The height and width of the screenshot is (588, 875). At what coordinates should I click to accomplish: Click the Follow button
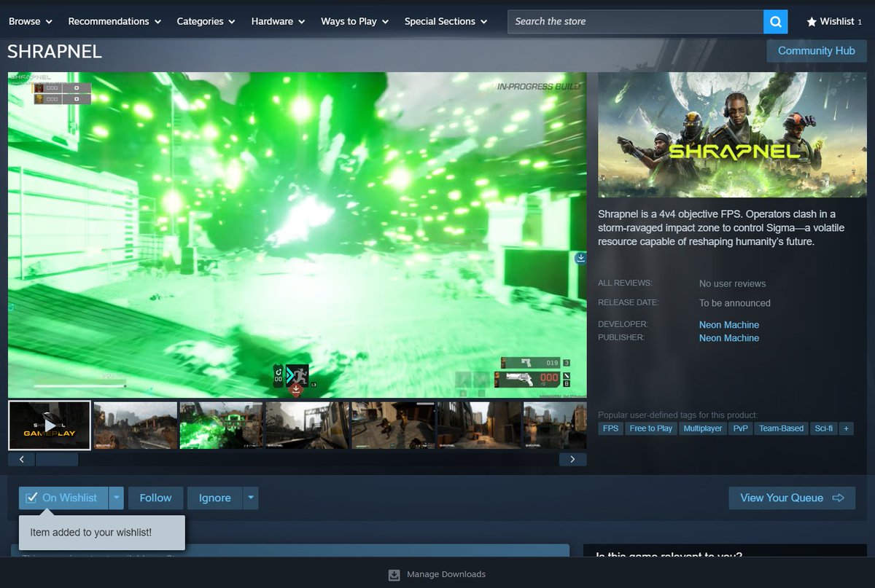point(155,498)
